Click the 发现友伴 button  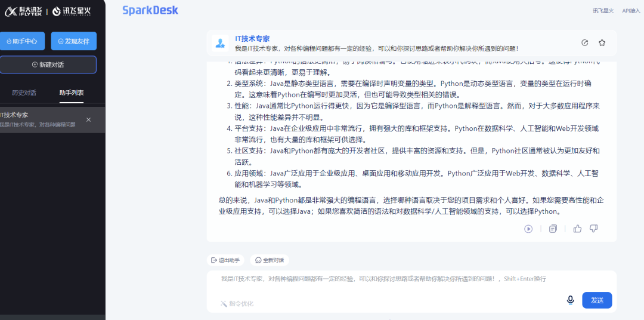(74, 41)
